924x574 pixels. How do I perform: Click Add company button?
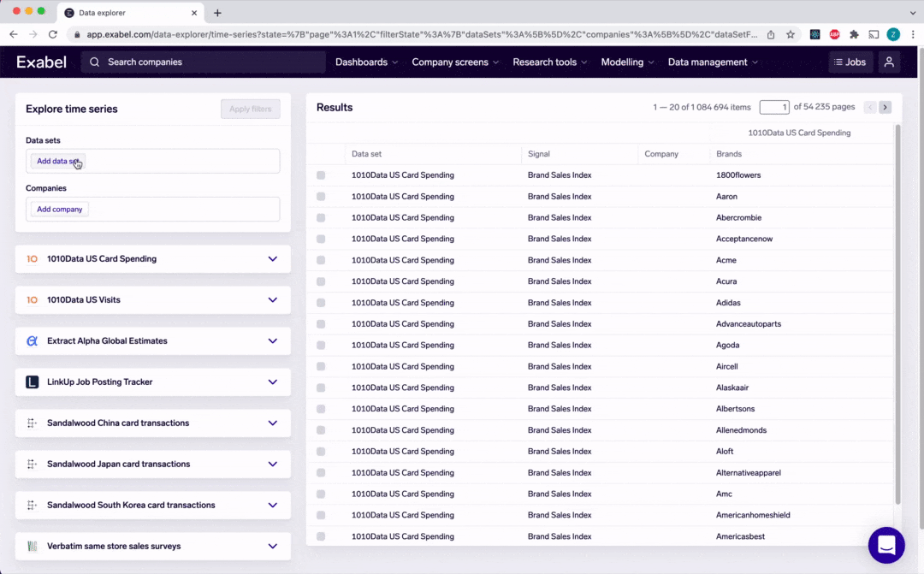[x=60, y=210]
